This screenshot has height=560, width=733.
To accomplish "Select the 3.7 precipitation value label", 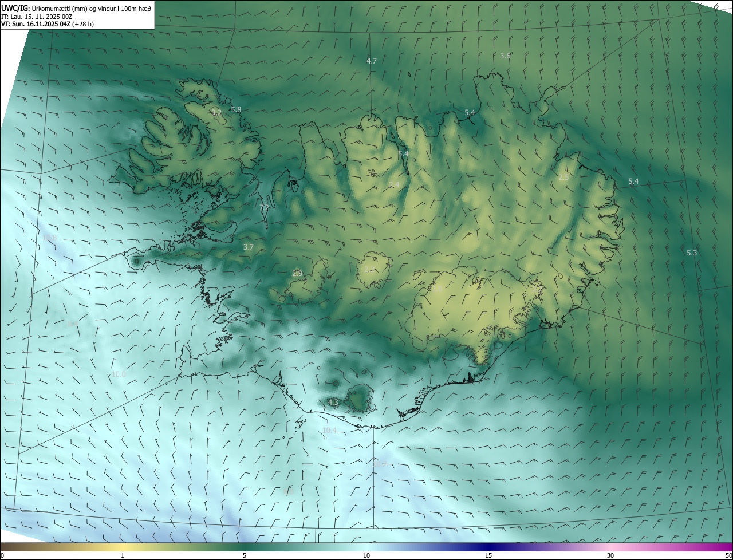I will click(248, 247).
